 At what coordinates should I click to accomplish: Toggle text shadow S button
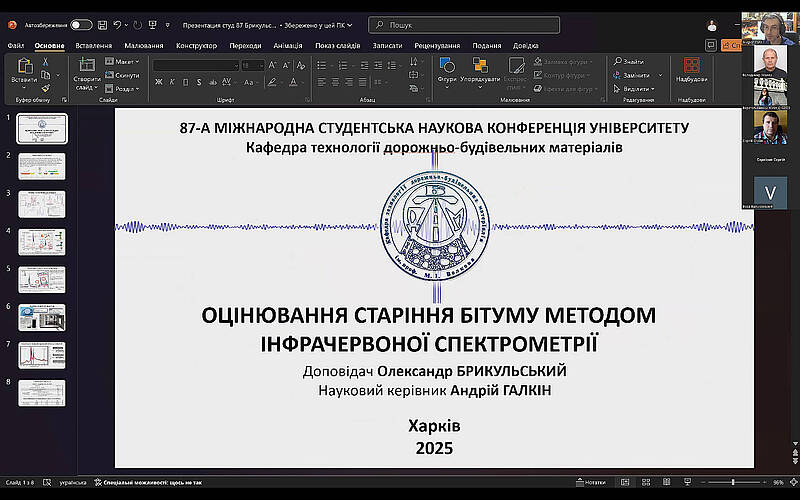pyautogui.click(x=199, y=82)
